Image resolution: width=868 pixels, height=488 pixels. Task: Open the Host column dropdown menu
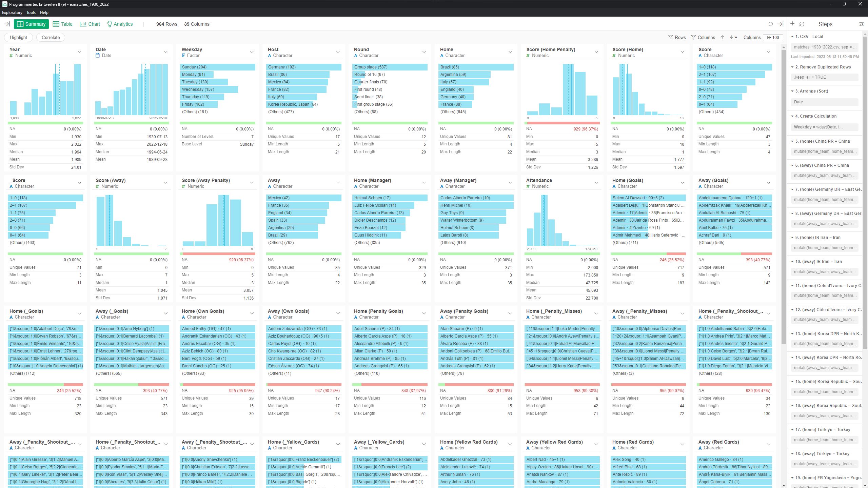(x=338, y=52)
